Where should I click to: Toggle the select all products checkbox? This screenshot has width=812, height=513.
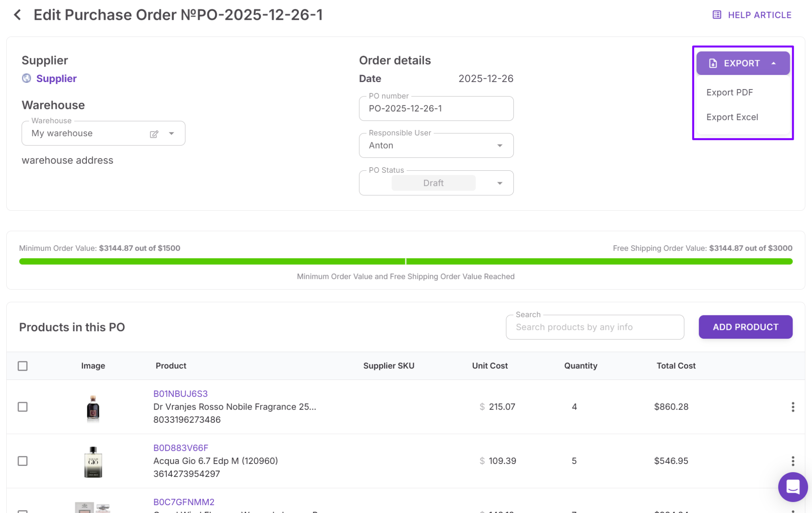(23, 366)
